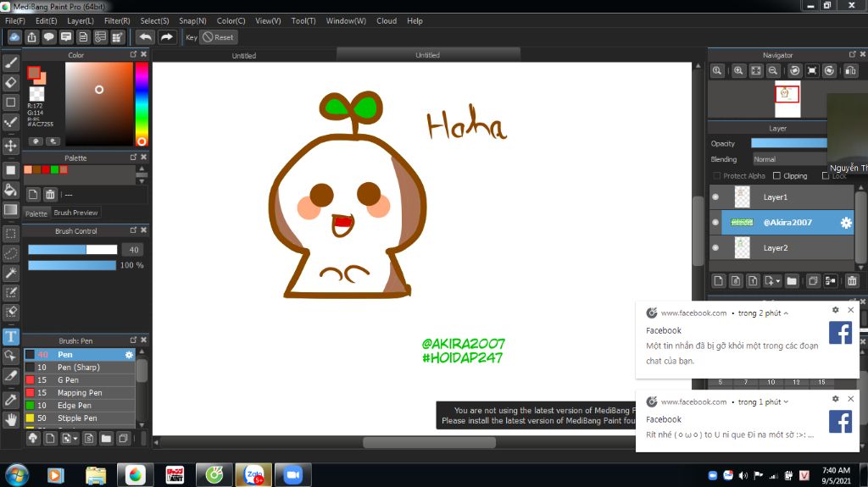Click the Reset key button
The width and height of the screenshot is (868, 487).
218,37
